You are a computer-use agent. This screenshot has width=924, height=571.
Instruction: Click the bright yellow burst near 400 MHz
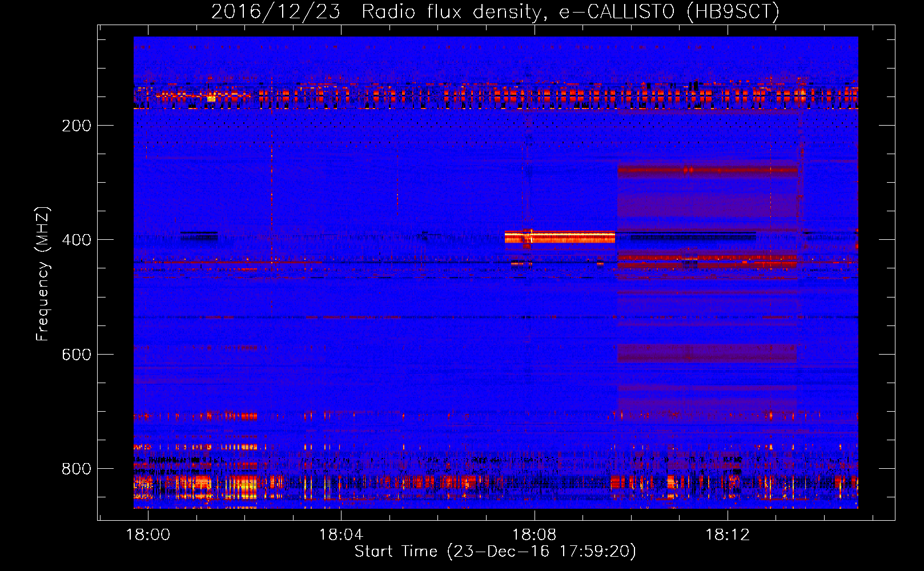(560, 237)
